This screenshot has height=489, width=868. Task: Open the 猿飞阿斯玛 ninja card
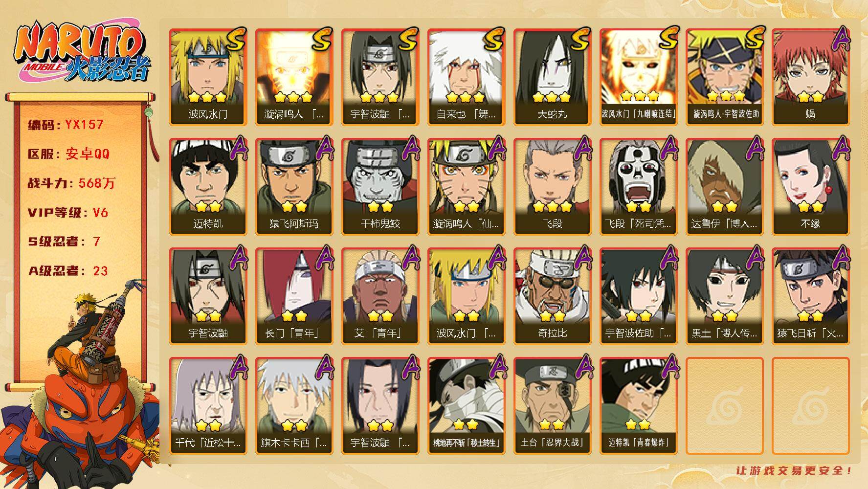[294, 187]
